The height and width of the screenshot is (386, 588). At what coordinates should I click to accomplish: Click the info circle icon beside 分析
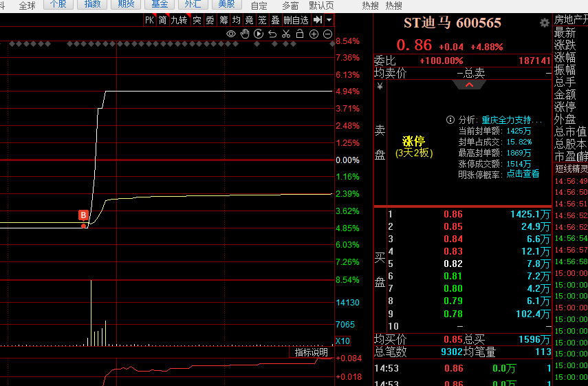point(450,120)
